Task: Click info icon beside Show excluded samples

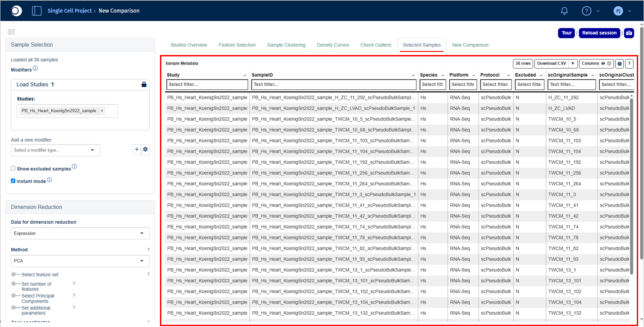Action: coord(74,166)
